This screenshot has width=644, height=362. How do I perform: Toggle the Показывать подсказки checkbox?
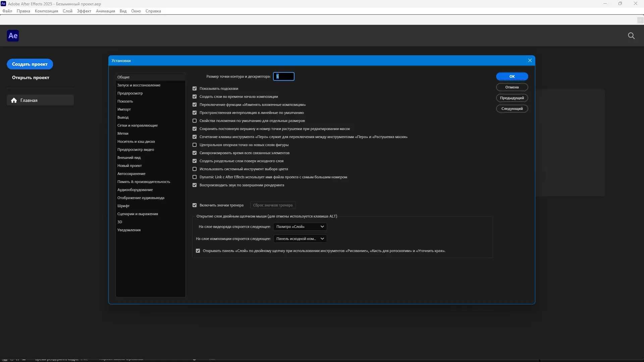[x=195, y=88]
